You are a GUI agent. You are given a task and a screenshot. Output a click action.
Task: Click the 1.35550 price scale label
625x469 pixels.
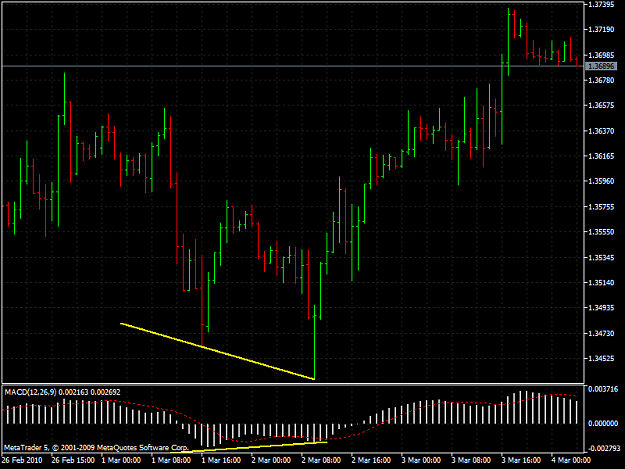601,232
